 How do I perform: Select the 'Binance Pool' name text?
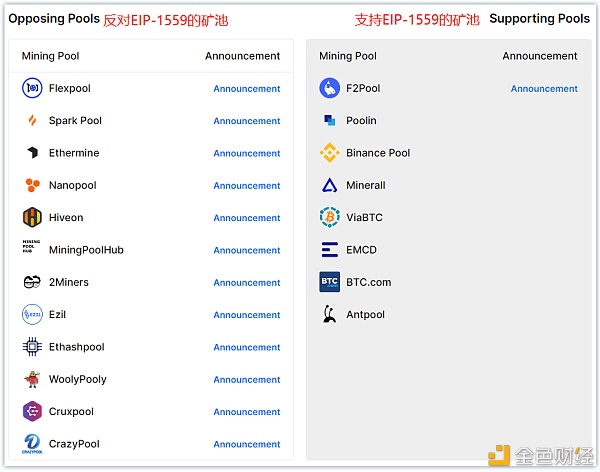(x=378, y=153)
